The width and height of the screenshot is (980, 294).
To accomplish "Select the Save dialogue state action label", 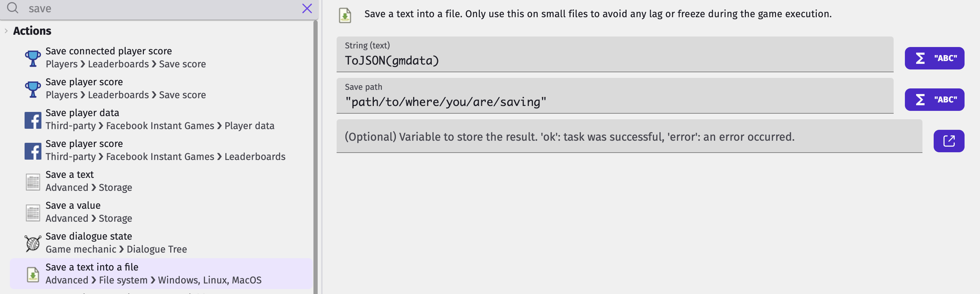I will coord(89,236).
